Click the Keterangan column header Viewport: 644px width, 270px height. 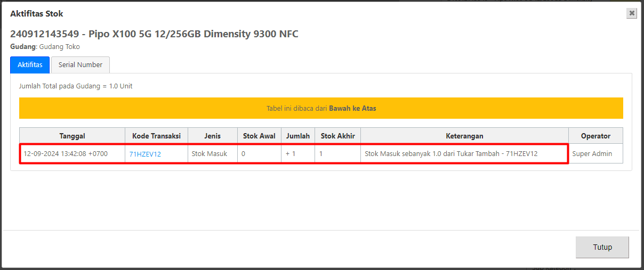coord(464,136)
